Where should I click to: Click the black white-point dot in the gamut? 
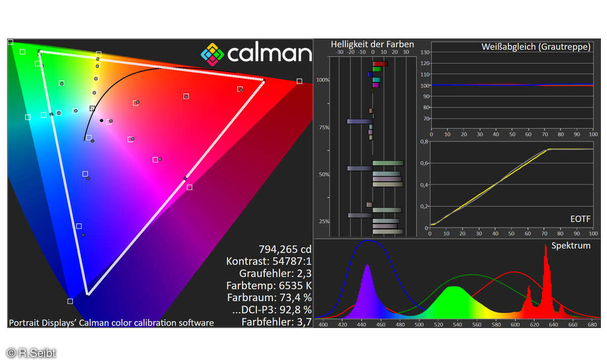pyautogui.click(x=102, y=120)
